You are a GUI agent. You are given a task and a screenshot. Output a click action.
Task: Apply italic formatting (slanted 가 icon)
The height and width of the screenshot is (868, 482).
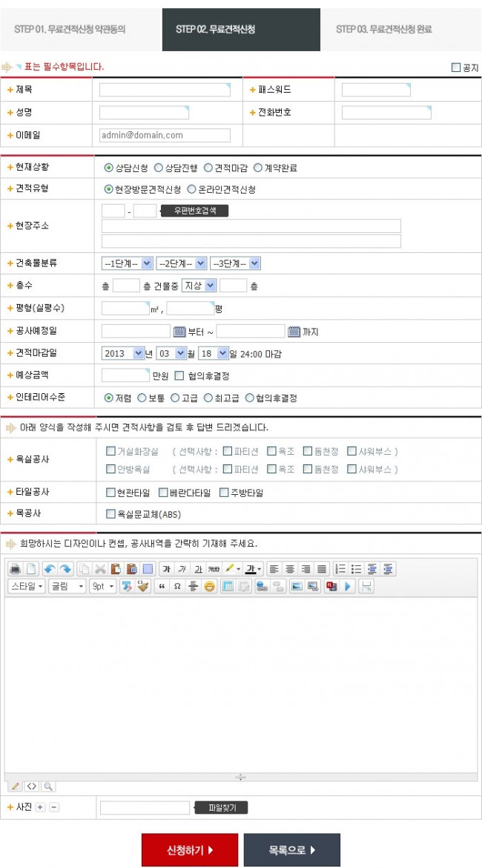pyautogui.click(x=182, y=568)
